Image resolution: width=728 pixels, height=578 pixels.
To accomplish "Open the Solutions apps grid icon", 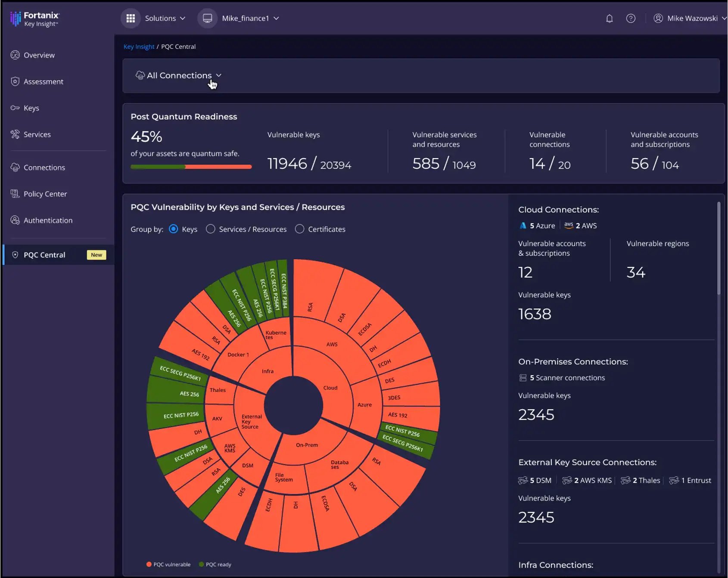I will 131,19.
